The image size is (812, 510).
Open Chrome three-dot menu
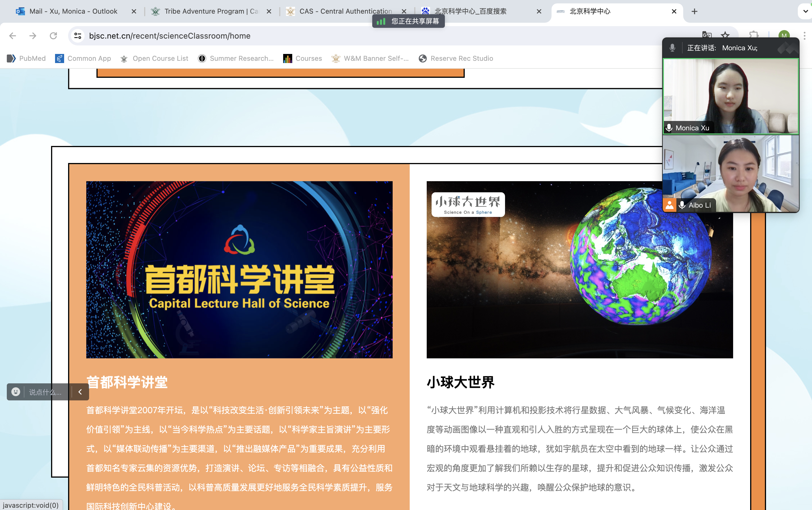click(x=805, y=36)
